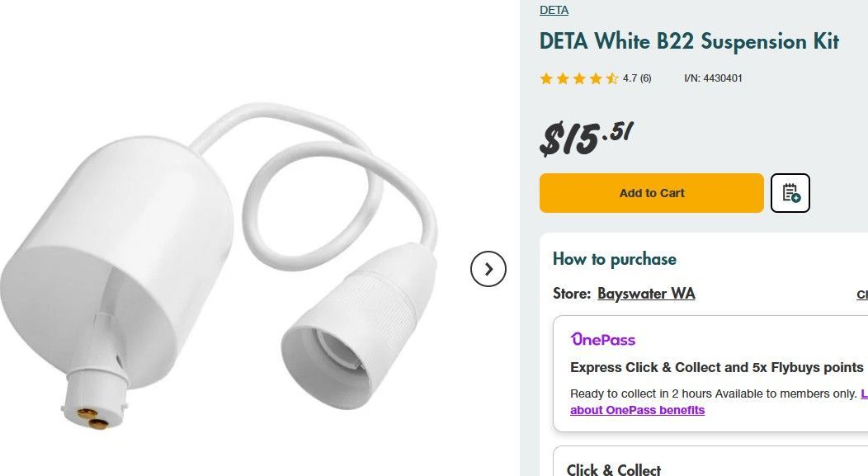Viewport: 868px width, 476px height.
Task: Click the cut-off change store link
Action: [x=861, y=295]
